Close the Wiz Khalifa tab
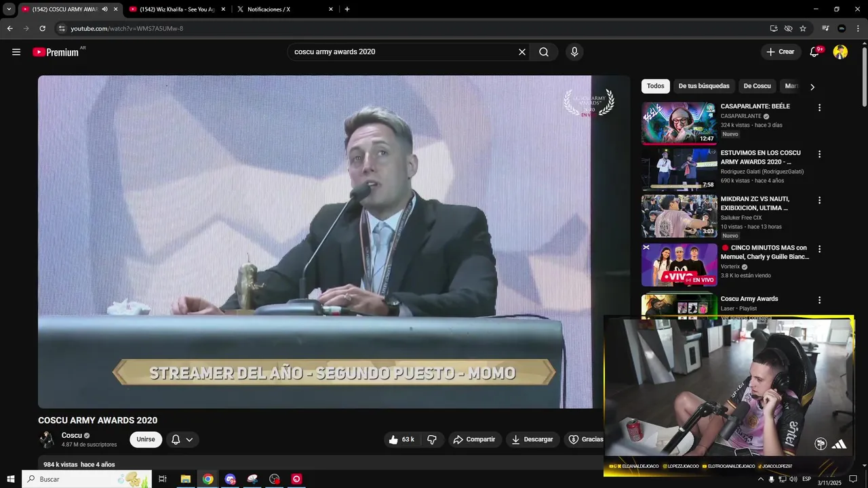 [223, 9]
